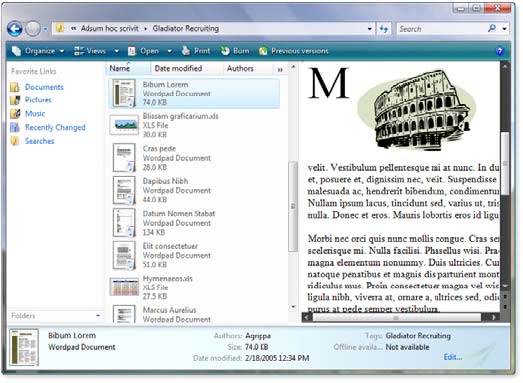
Task: Select Cras pede document thumbnail
Action: click(124, 157)
